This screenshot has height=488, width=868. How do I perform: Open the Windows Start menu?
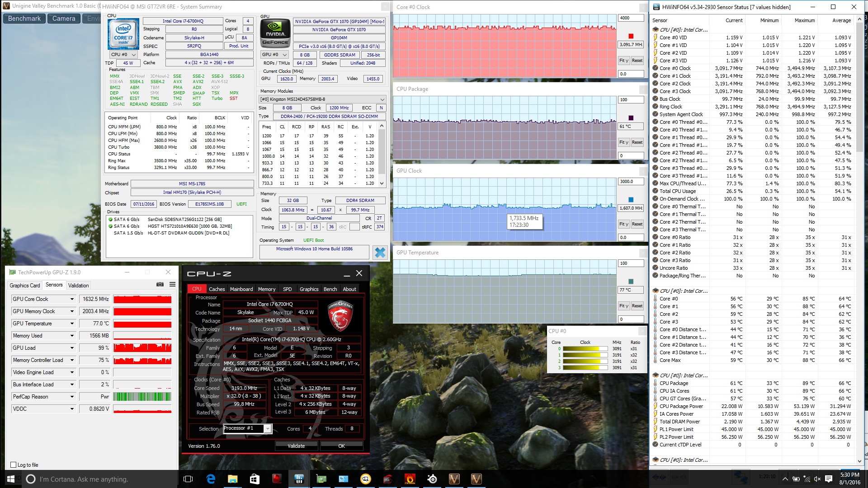pos(11,479)
